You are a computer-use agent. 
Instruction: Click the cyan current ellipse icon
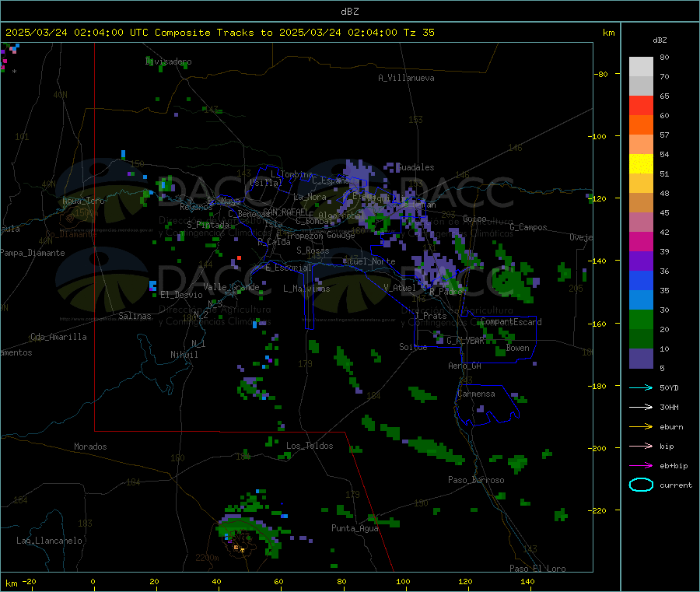click(641, 485)
